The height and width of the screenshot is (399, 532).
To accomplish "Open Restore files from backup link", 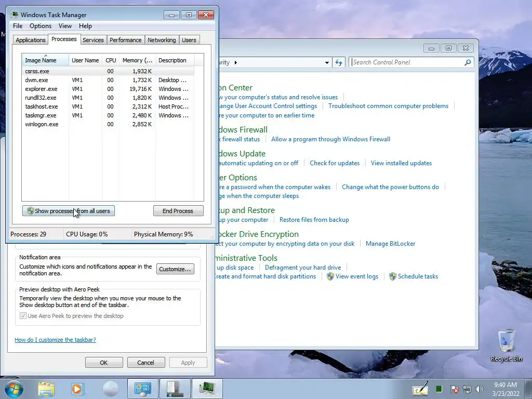I will 314,220.
